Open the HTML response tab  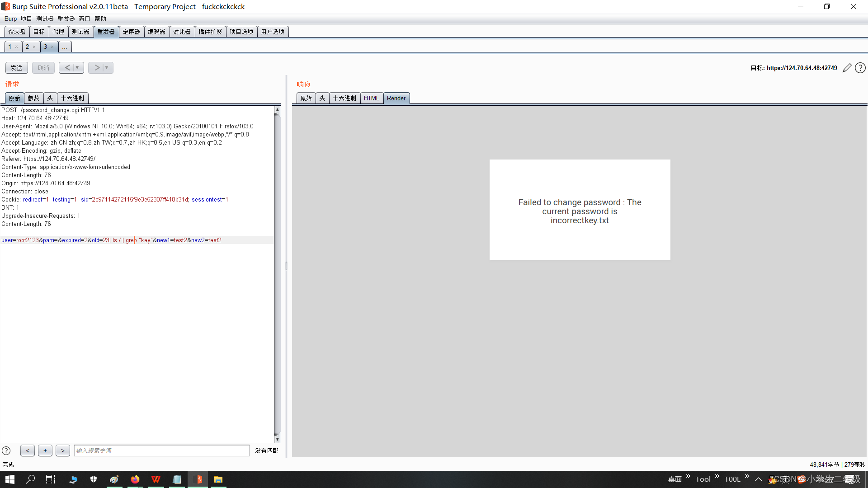[x=371, y=98]
